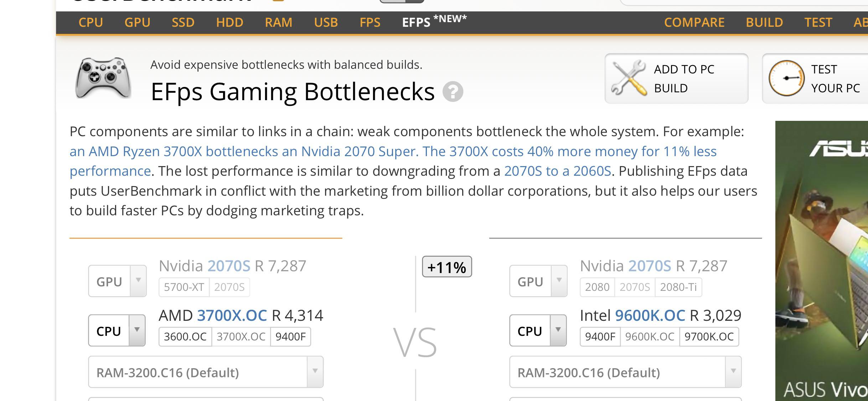
Task: Select the 2080-Ti GPU option
Action: coord(678,287)
